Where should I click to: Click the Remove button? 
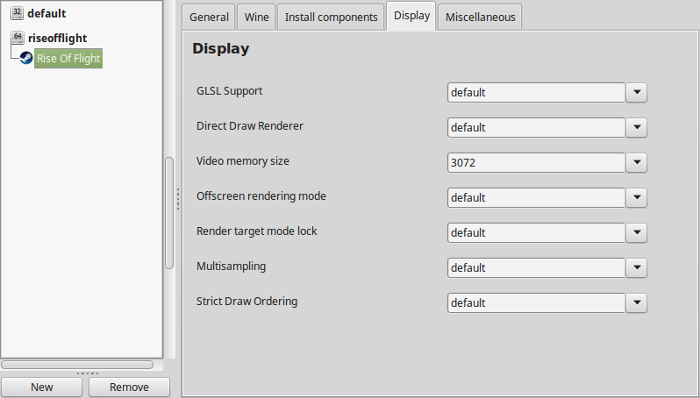[x=129, y=387]
